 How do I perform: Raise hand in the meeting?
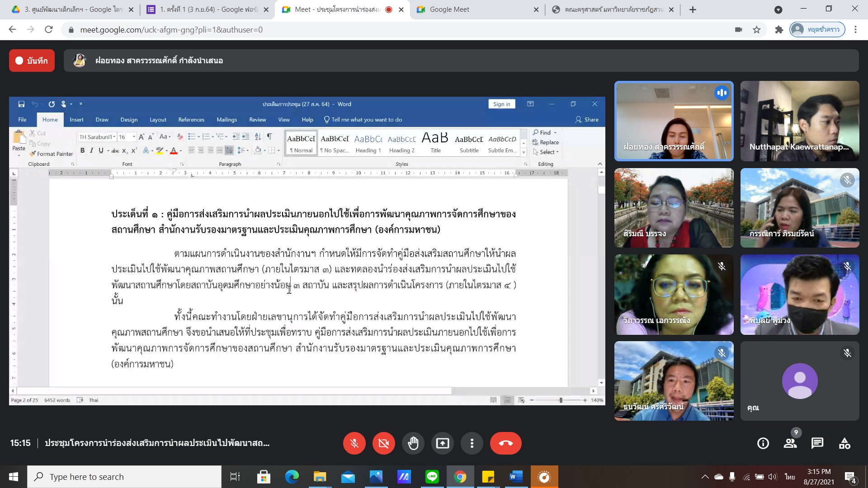413,443
